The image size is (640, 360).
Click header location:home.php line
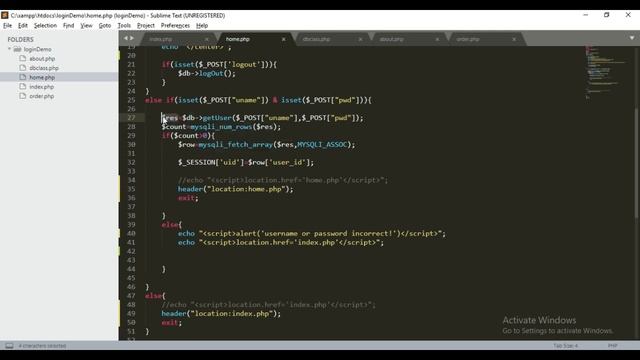(236, 189)
